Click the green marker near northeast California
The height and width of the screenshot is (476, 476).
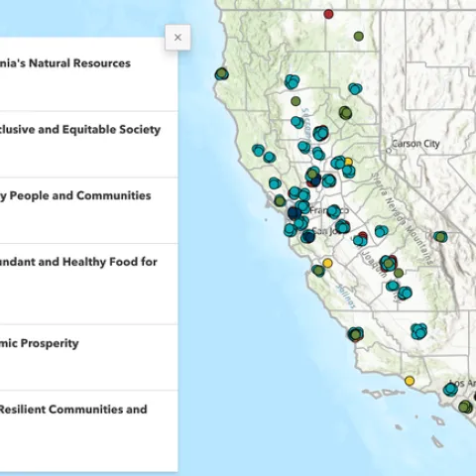coord(359,36)
